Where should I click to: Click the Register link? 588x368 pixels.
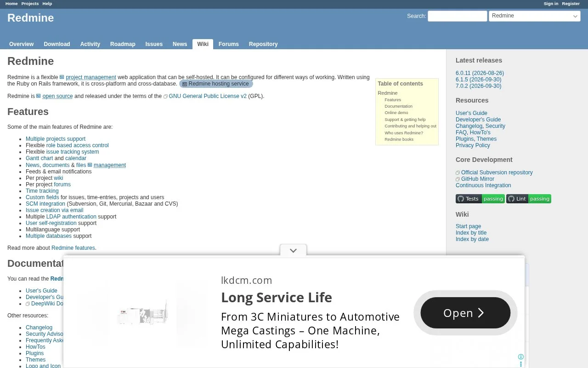point(571,4)
